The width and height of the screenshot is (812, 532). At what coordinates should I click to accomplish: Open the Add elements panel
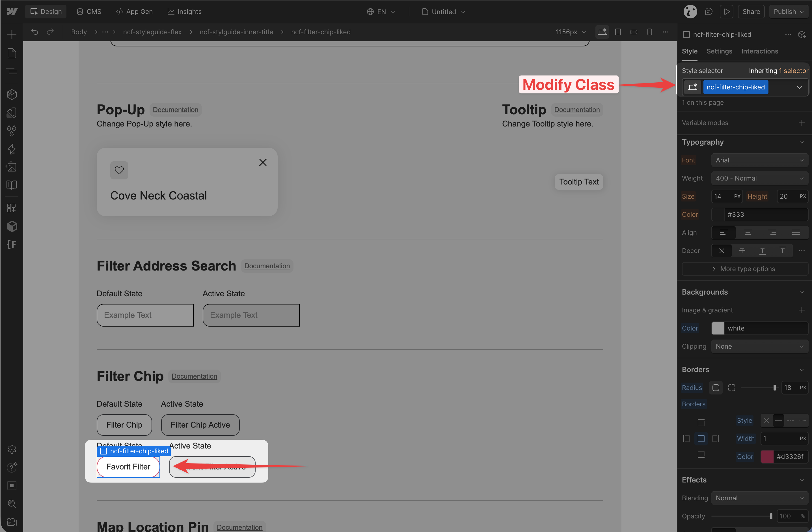[12, 35]
